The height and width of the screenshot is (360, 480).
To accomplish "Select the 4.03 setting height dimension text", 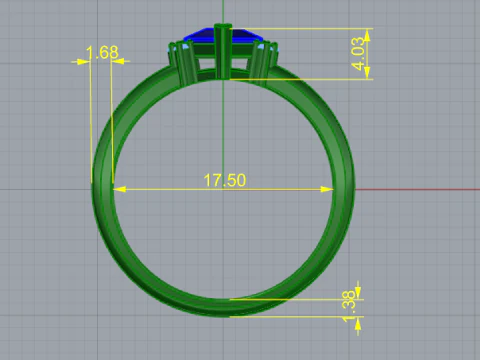I will [358, 53].
